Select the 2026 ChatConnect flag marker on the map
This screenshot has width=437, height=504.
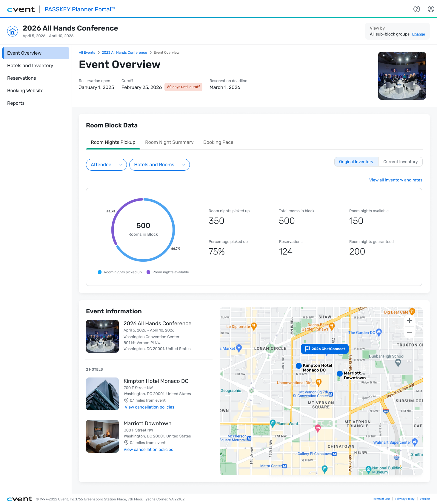click(324, 349)
